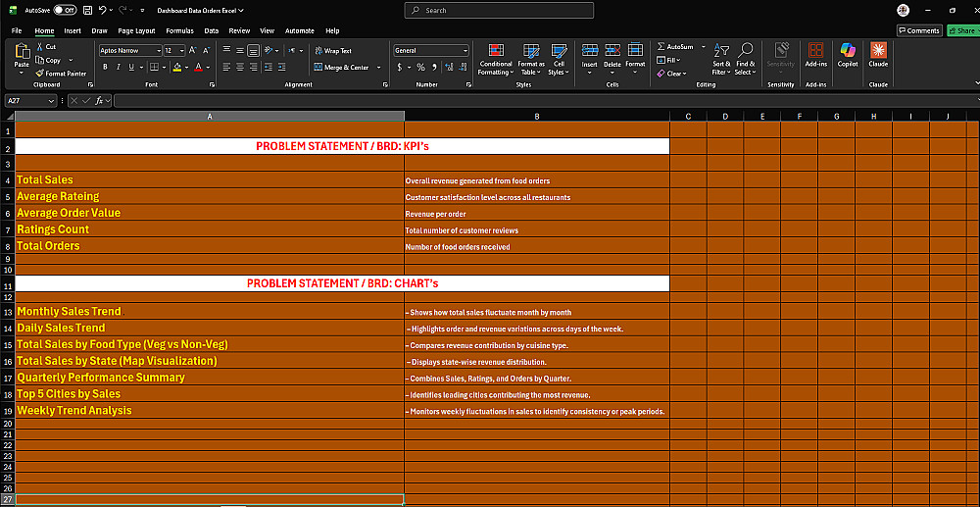Open the user account profile picture
Image resolution: width=980 pixels, height=507 pixels.
point(904,10)
